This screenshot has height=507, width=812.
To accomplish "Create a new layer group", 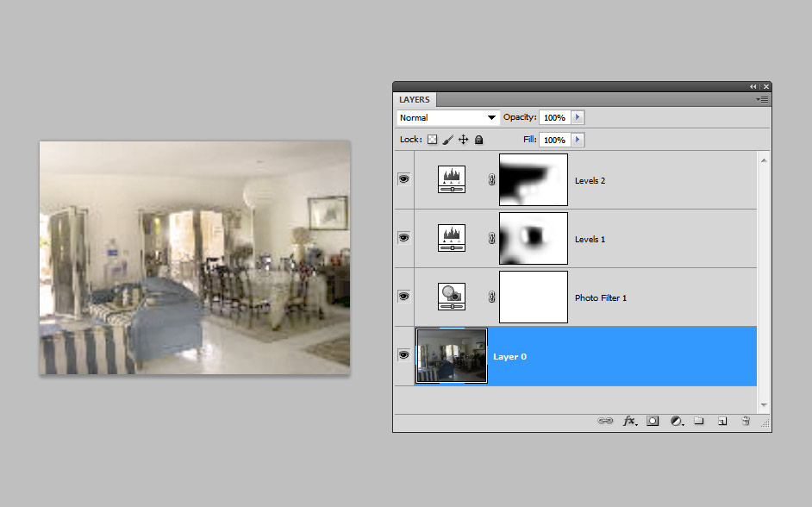I will click(699, 421).
